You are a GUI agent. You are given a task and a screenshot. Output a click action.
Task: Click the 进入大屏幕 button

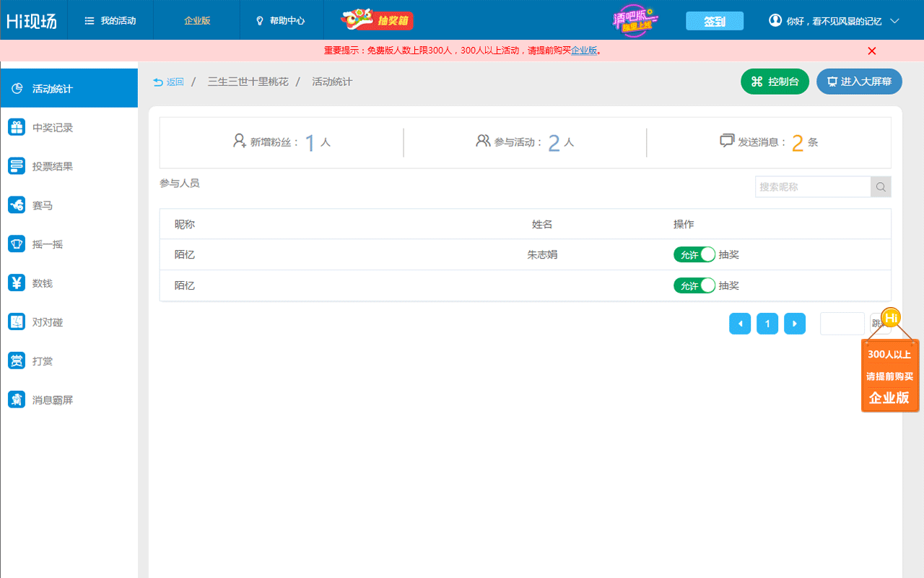[x=859, y=82]
